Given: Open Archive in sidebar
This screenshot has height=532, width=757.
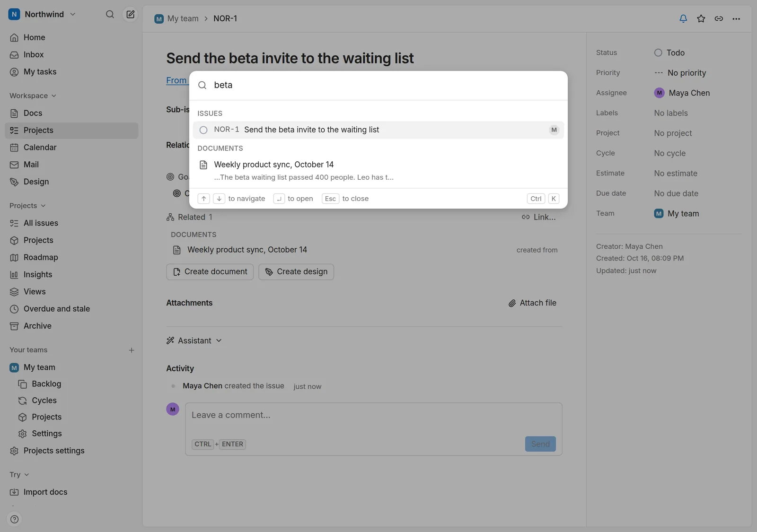Looking at the screenshot, I should click(x=71, y=326).
